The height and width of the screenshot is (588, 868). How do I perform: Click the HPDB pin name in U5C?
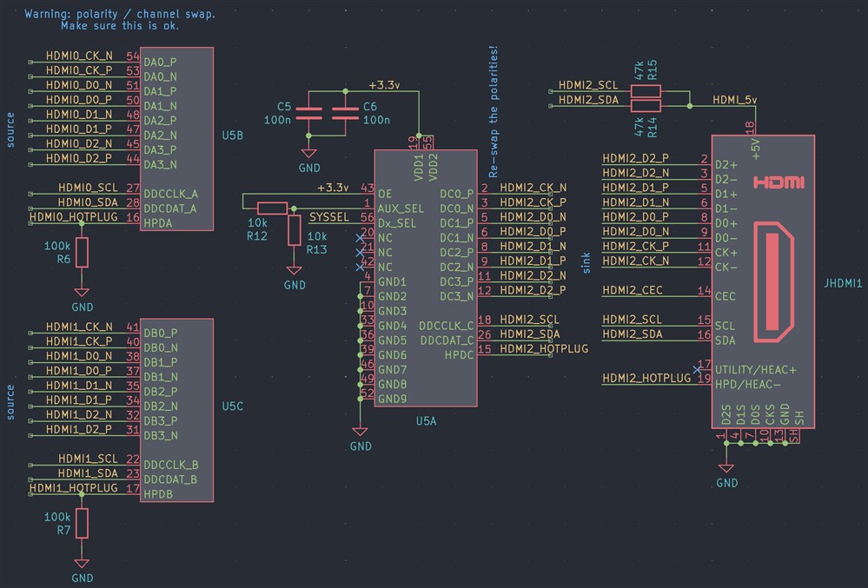click(158, 494)
